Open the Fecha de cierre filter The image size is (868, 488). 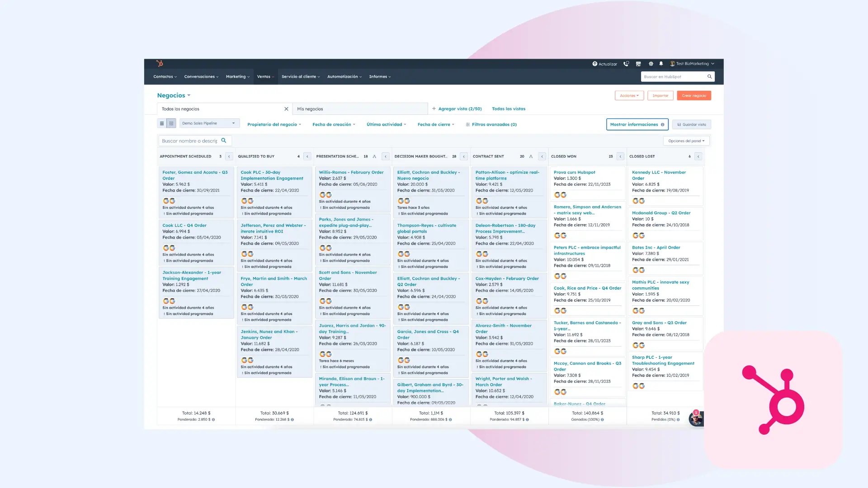click(x=436, y=125)
